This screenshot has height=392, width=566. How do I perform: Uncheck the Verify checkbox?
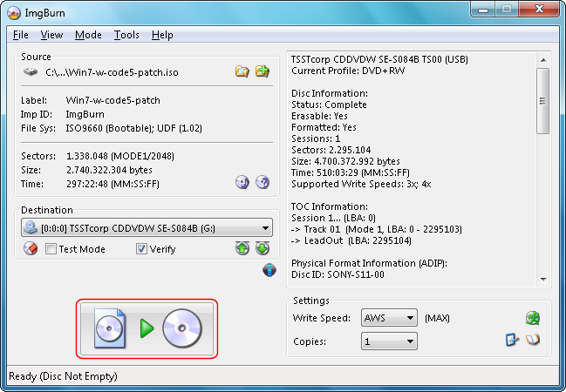click(x=141, y=249)
